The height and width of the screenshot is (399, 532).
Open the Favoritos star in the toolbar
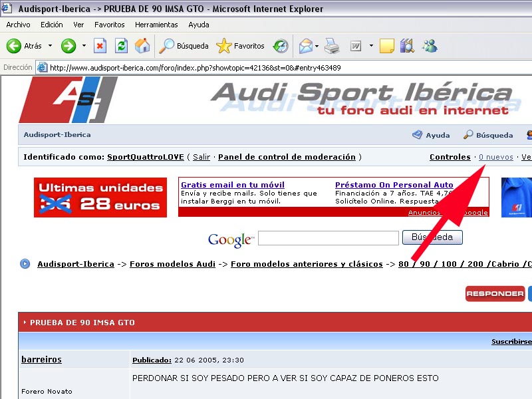point(223,46)
